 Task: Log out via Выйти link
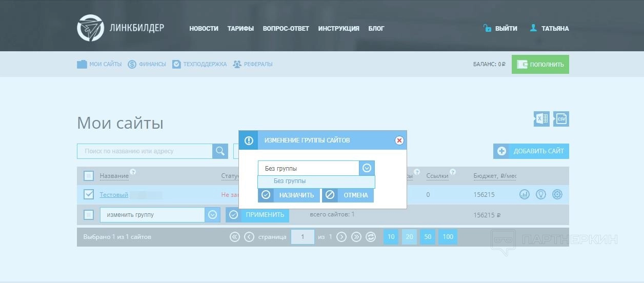point(506,29)
